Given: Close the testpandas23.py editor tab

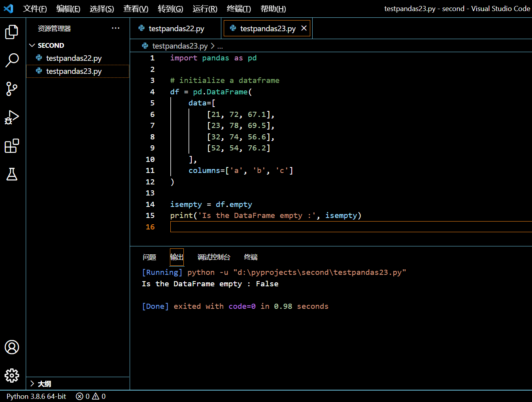Looking at the screenshot, I should pos(304,28).
